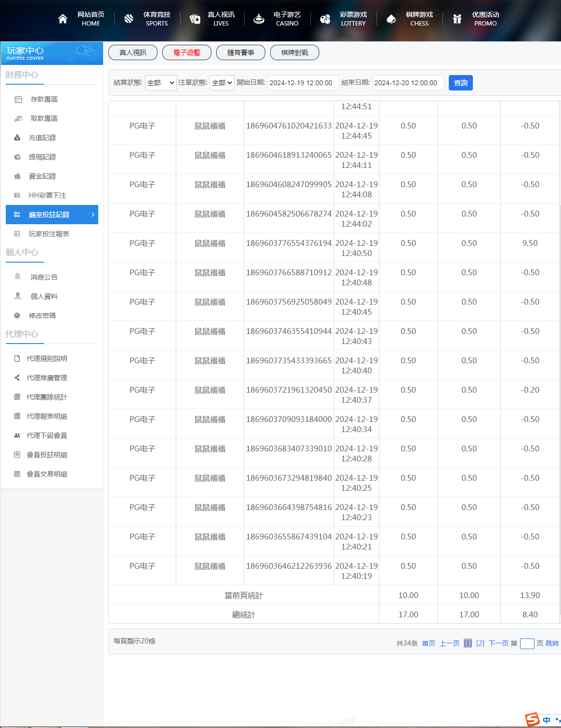Viewport: 561px width, 728px height.
Task: Go to page 2 of results
Action: (x=480, y=643)
